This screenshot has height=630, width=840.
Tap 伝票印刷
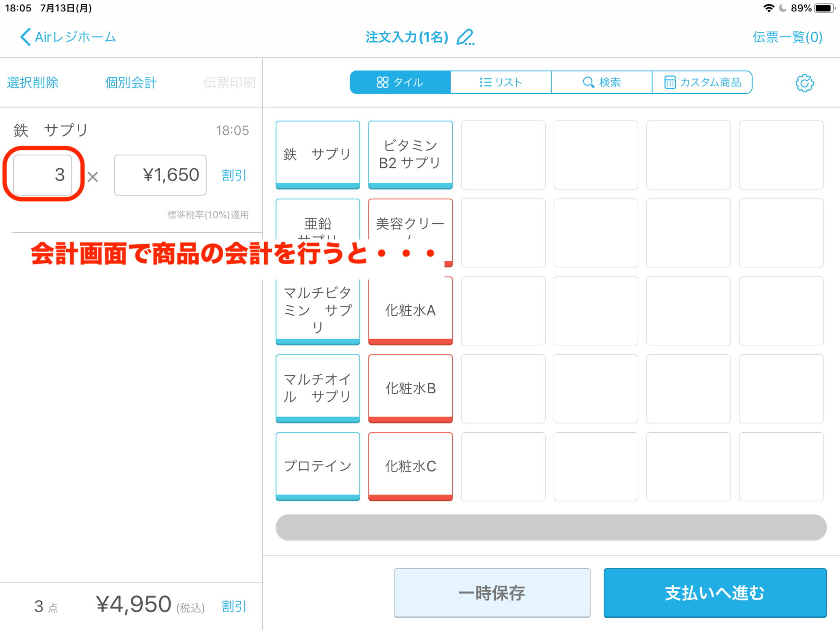coord(229,82)
